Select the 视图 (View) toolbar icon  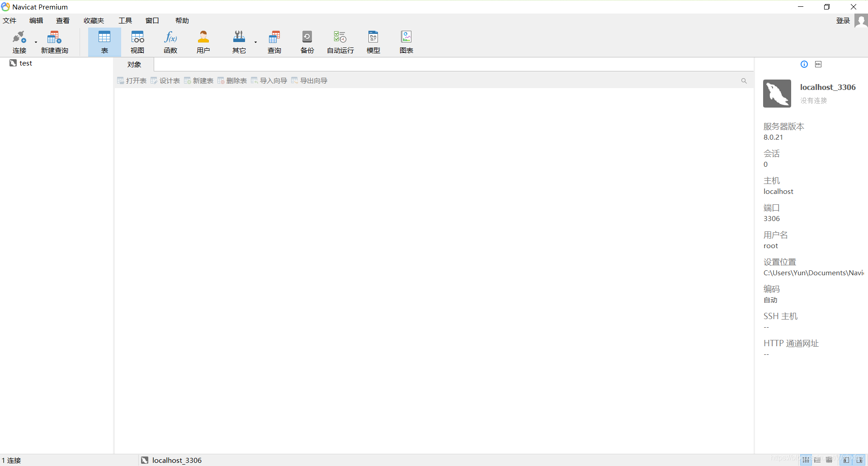pyautogui.click(x=137, y=42)
